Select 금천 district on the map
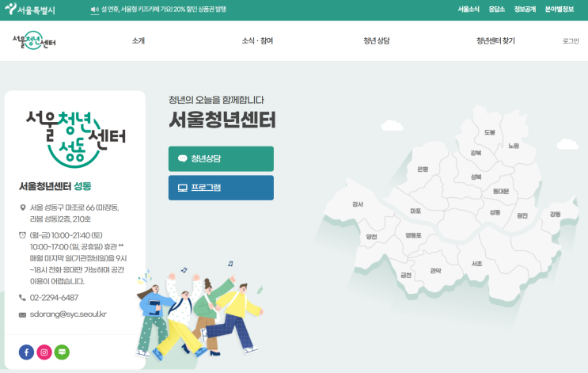Screen dimensions: 588x373 click(406, 275)
